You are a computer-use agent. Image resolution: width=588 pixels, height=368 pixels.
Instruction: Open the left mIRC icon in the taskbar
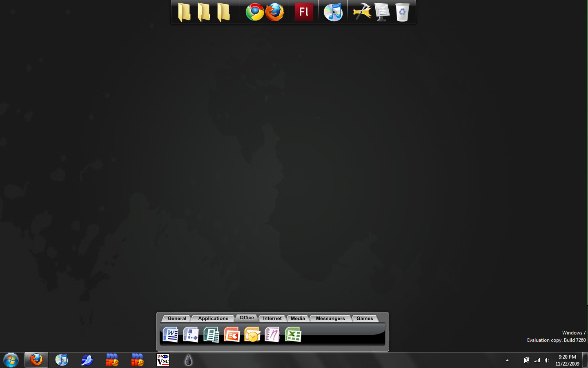[x=112, y=360]
